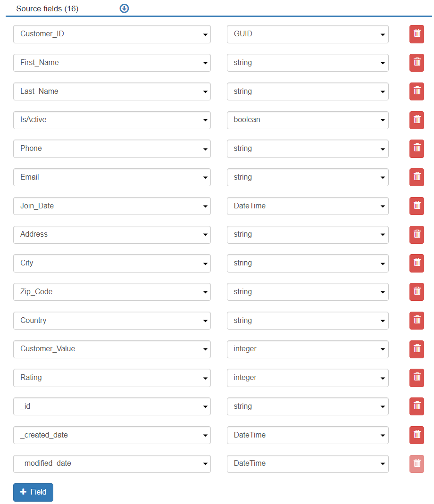This screenshot has height=504, width=434.
Task: Remove the IsActive field with trash icon
Action: click(x=417, y=120)
